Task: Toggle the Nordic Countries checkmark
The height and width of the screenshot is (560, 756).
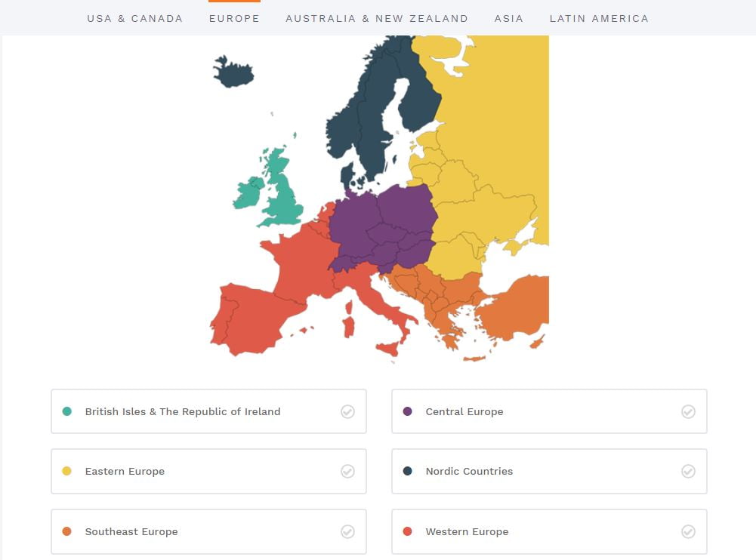Action: tap(688, 471)
